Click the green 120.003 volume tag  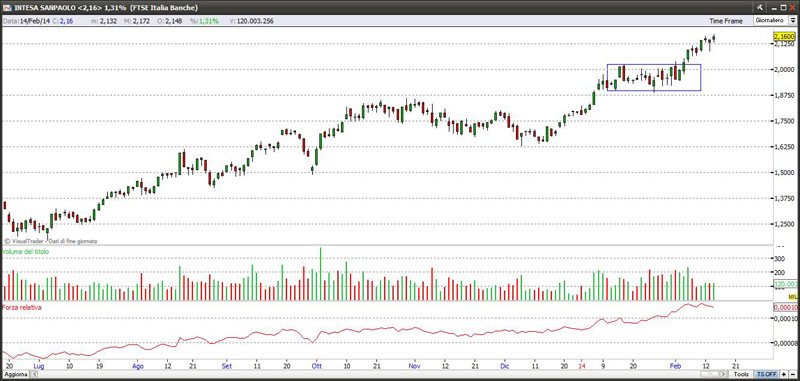tap(786, 284)
